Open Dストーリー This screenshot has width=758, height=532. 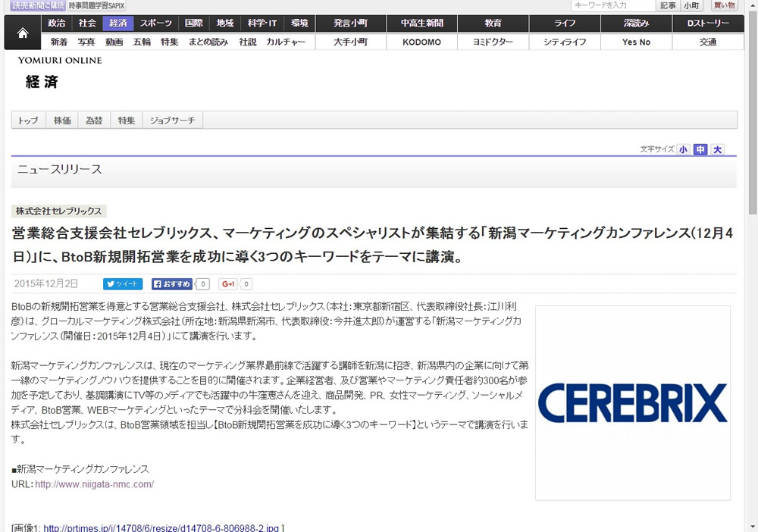pos(708,23)
